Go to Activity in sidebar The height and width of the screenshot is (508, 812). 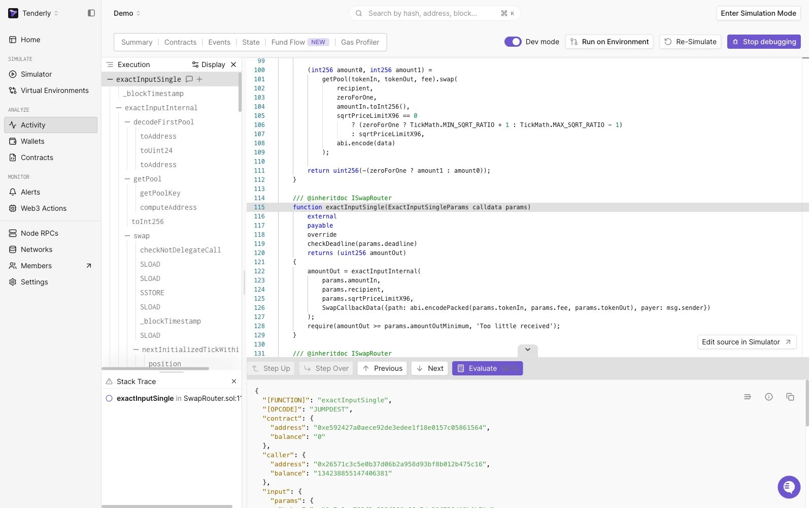[51, 125]
